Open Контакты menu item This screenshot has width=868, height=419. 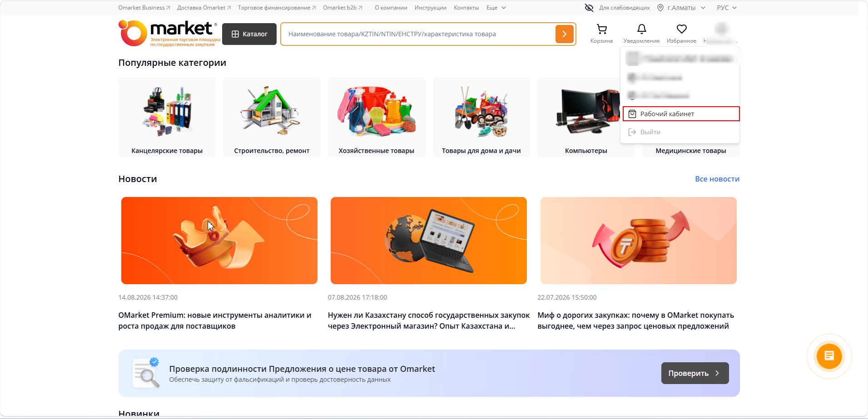pos(466,8)
